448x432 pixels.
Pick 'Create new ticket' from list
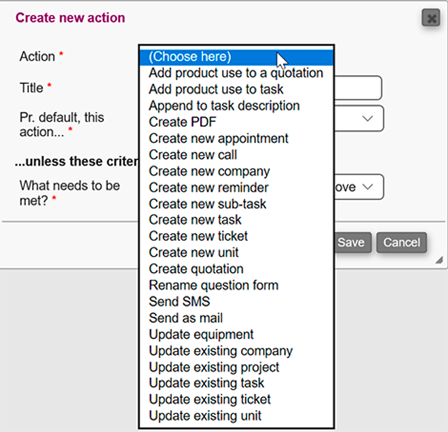pos(236,236)
